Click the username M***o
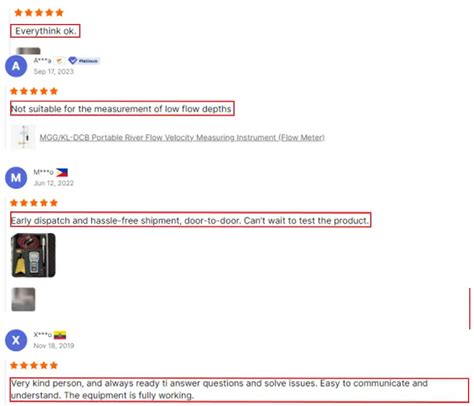 (x=43, y=172)
